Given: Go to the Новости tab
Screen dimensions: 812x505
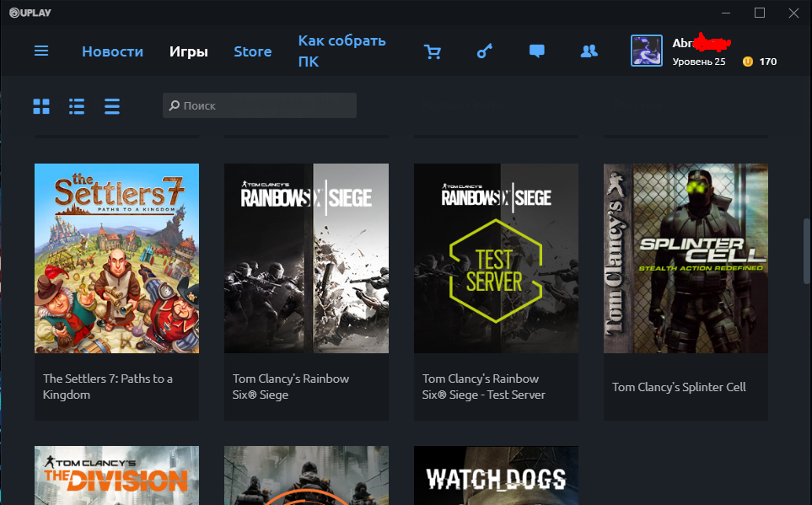Looking at the screenshot, I should pyautogui.click(x=112, y=51).
